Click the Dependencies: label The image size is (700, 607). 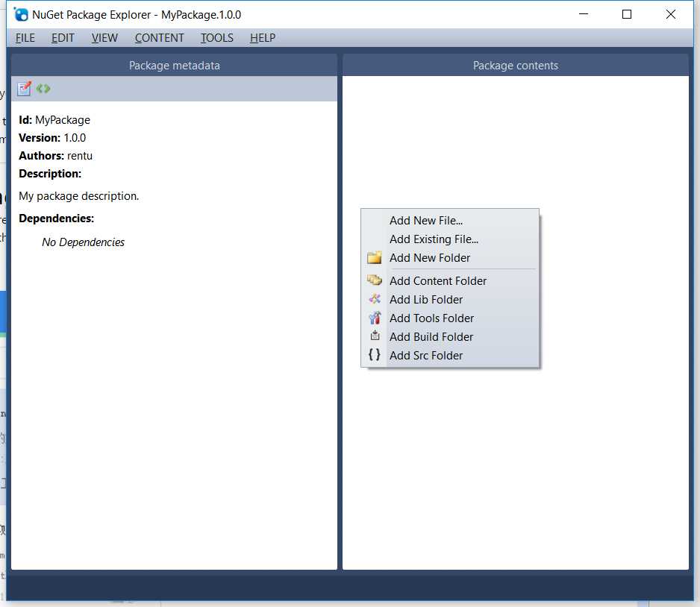(x=56, y=218)
